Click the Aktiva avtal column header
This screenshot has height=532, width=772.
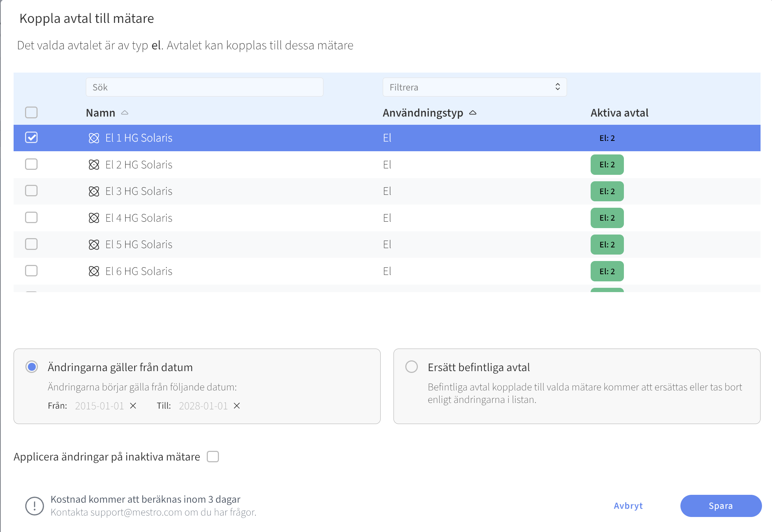[619, 113]
